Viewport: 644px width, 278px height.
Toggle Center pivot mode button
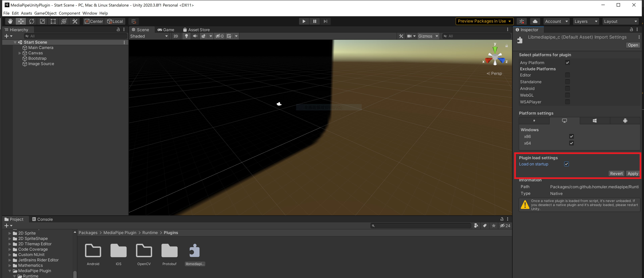coord(94,21)
